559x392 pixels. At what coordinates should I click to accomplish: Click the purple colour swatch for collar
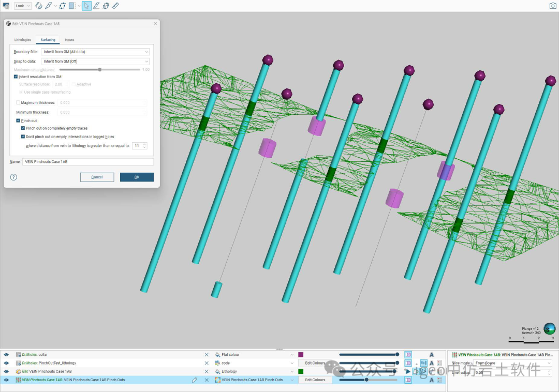(301, 355)
